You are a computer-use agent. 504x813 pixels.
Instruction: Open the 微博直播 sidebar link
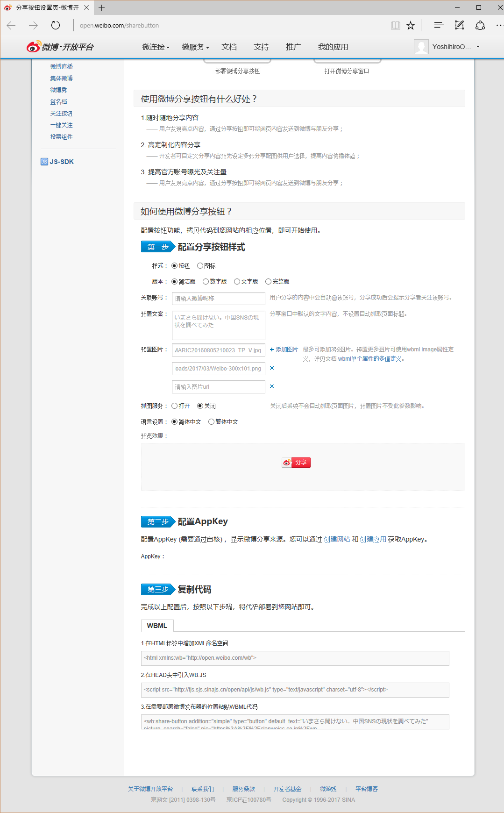(x=62, y=66)
